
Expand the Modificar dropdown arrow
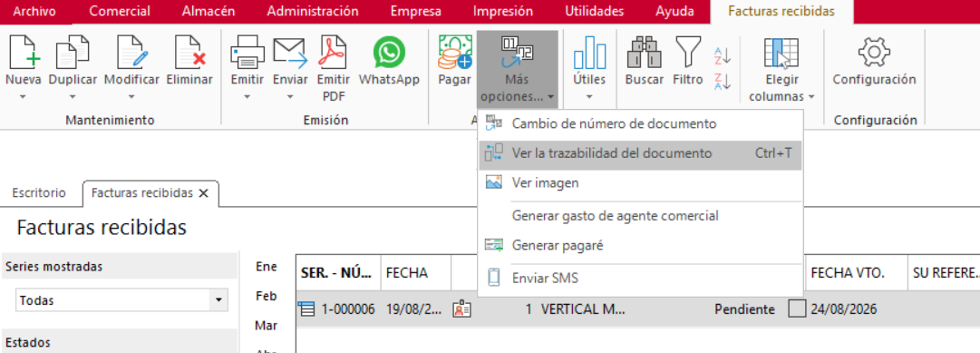click(131, 97)
